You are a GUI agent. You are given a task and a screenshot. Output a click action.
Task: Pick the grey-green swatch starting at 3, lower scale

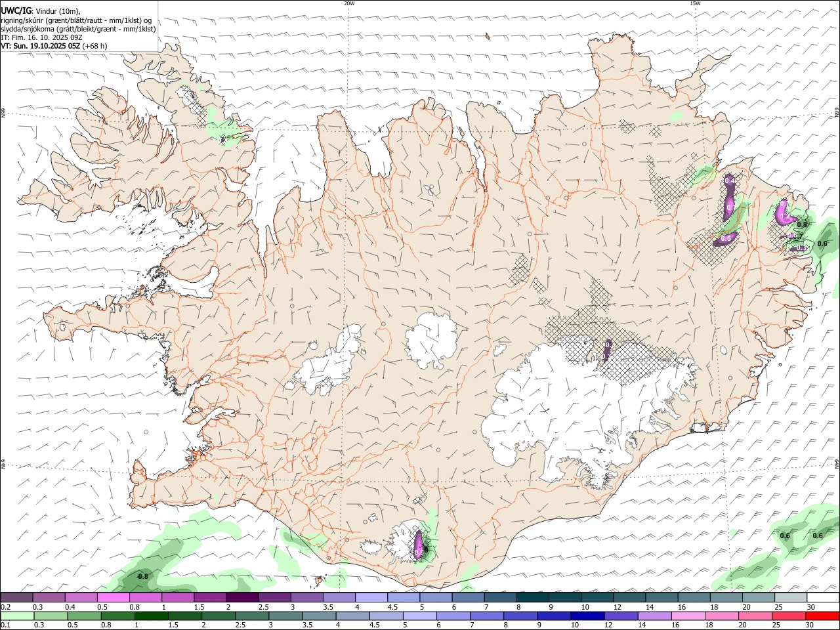pos(286,616)
